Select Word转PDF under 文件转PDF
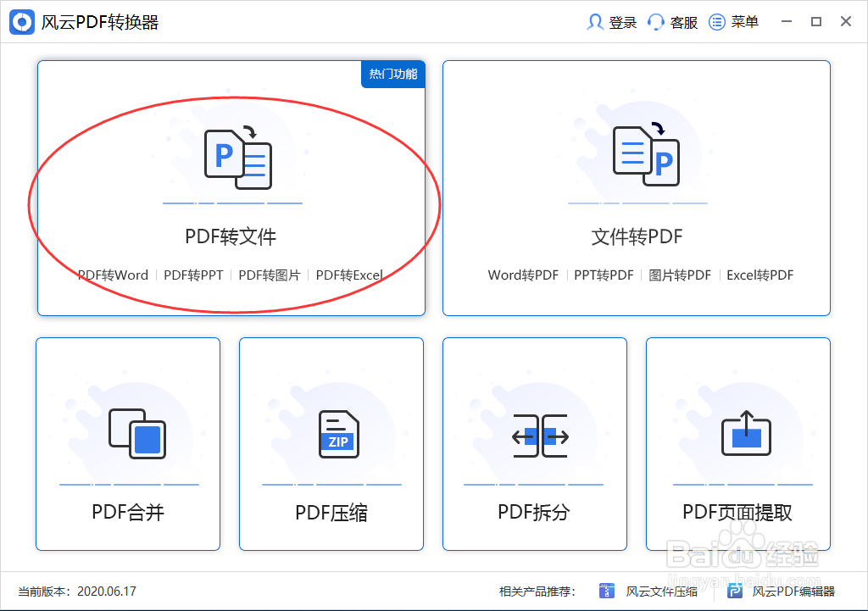868x611 pixels. click(521, 275)
